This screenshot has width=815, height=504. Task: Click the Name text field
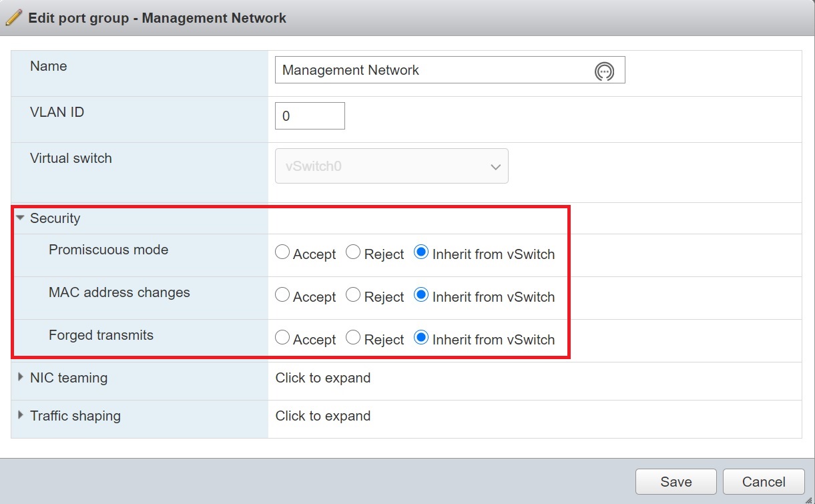pyautogui.click(x=434, y=70)
